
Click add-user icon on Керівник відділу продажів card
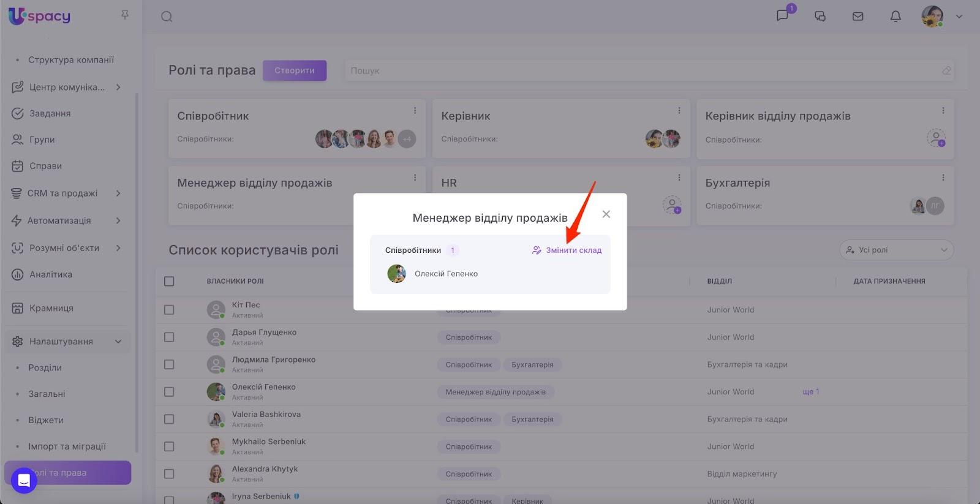tap(936, 138)
